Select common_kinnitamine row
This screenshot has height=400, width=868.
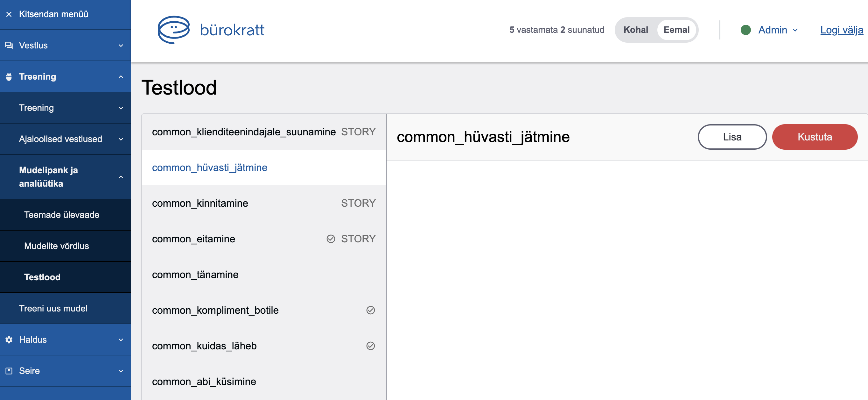pos(264,203)
